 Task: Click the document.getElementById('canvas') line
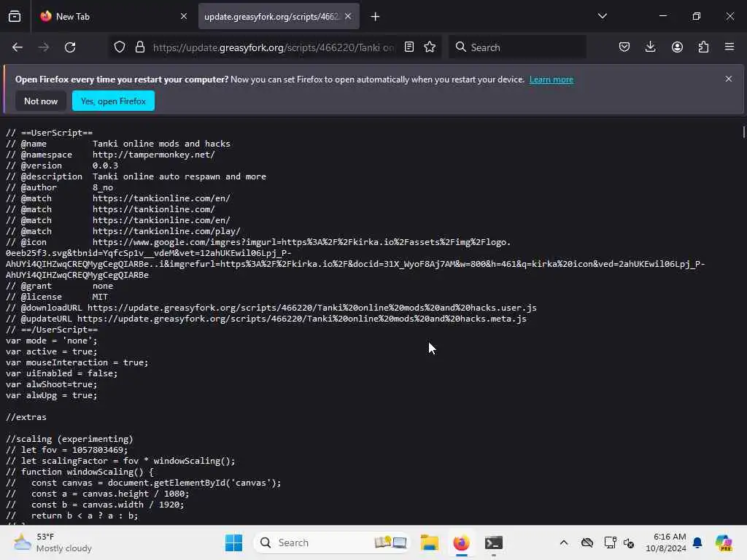pos(144,483)
